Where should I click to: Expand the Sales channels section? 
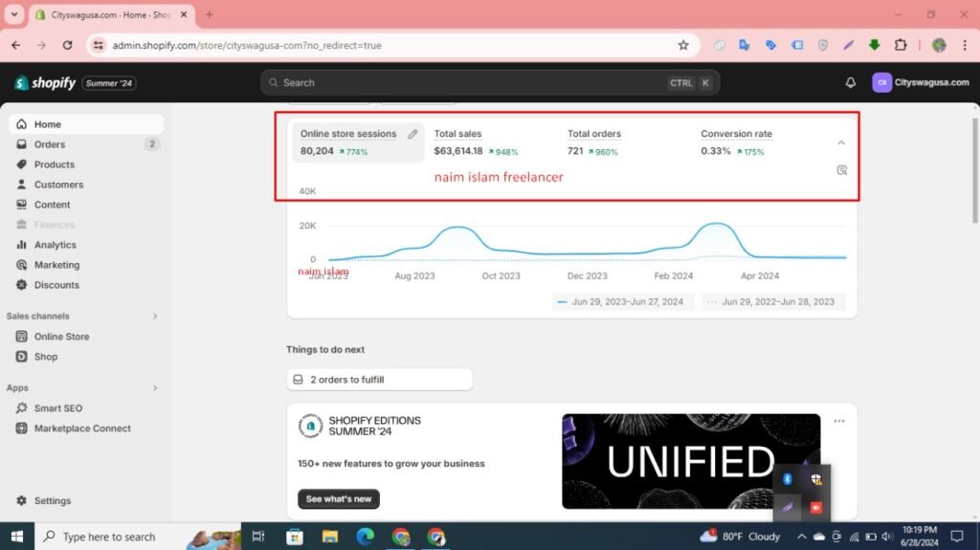click(x=155, y=317)
